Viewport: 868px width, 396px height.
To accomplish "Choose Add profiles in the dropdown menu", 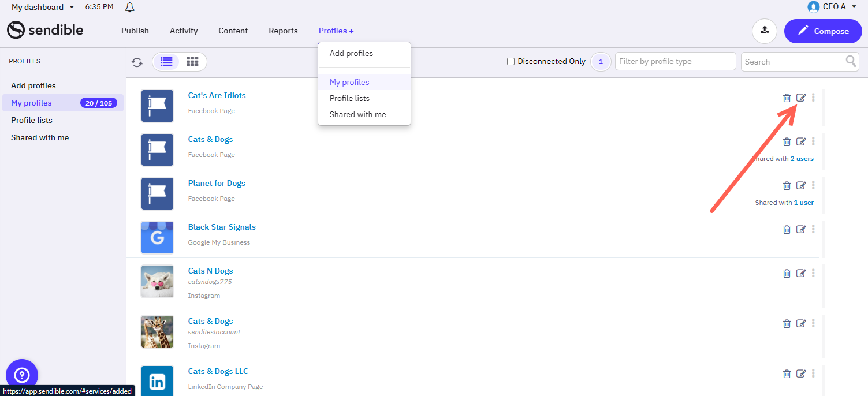I will click(364, 53).
